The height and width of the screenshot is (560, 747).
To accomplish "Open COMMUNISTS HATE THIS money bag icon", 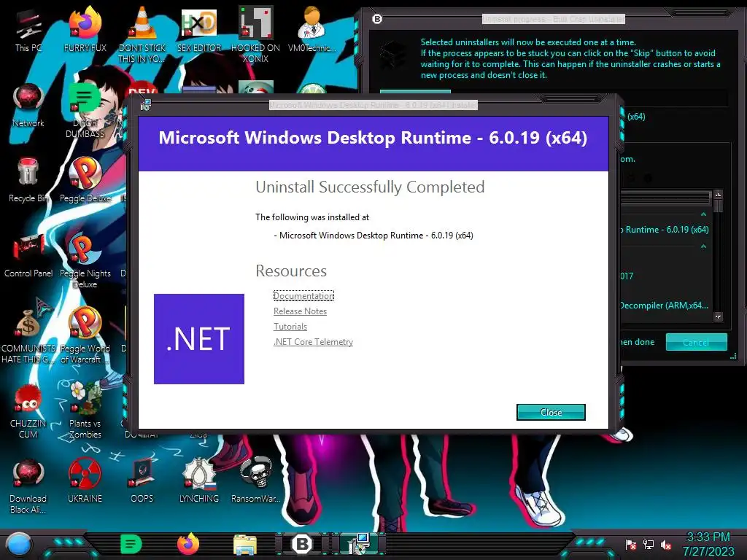I will click(28, 336).
